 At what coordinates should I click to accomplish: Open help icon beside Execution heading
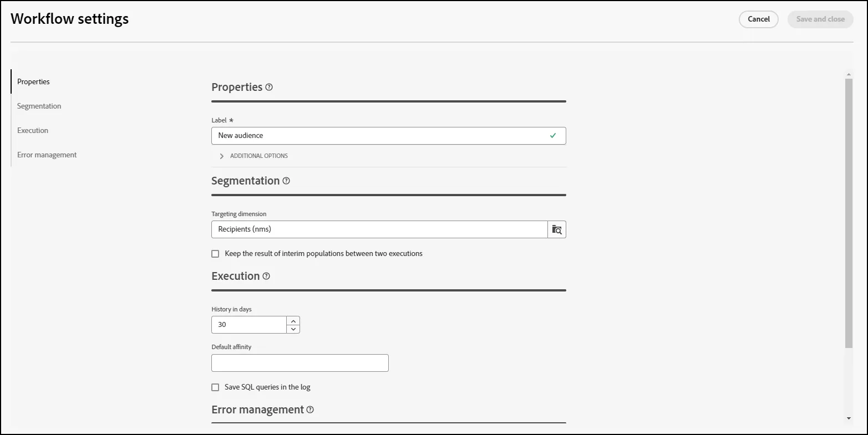pyautogui.click(x=266, y=276)
